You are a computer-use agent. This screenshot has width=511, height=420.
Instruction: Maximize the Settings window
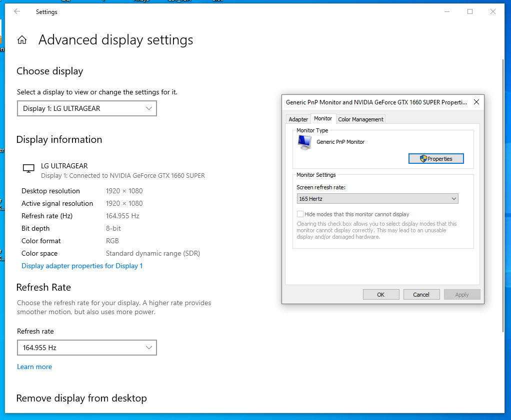point(470,11)
